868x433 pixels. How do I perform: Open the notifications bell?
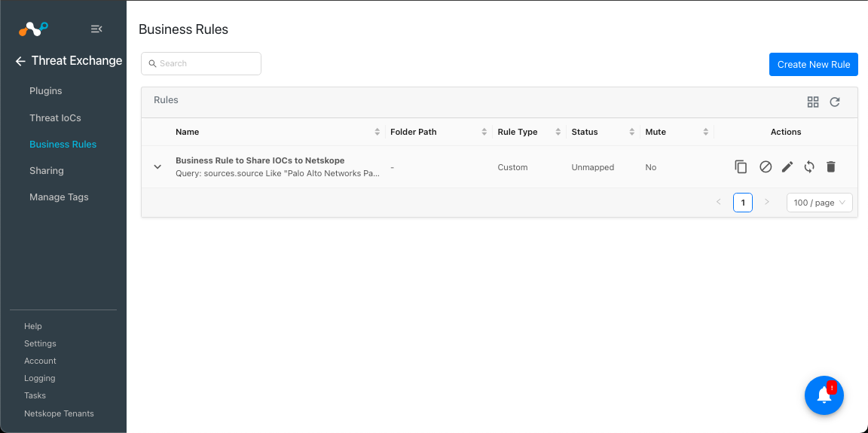[x=824, y=395]
